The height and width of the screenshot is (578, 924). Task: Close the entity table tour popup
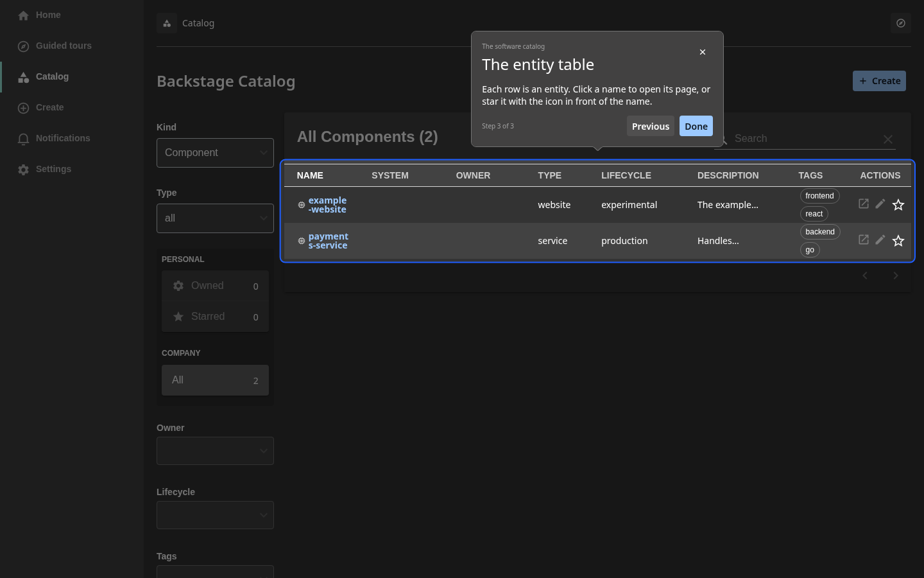point(703,52)
